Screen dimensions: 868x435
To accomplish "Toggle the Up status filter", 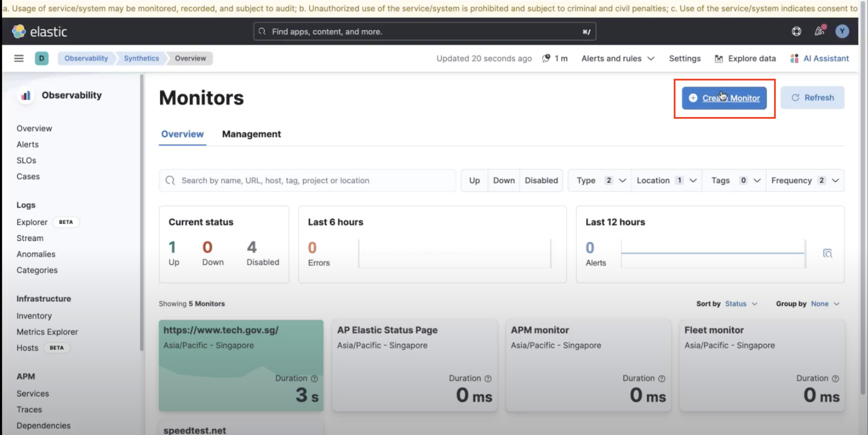I will 474,180.
